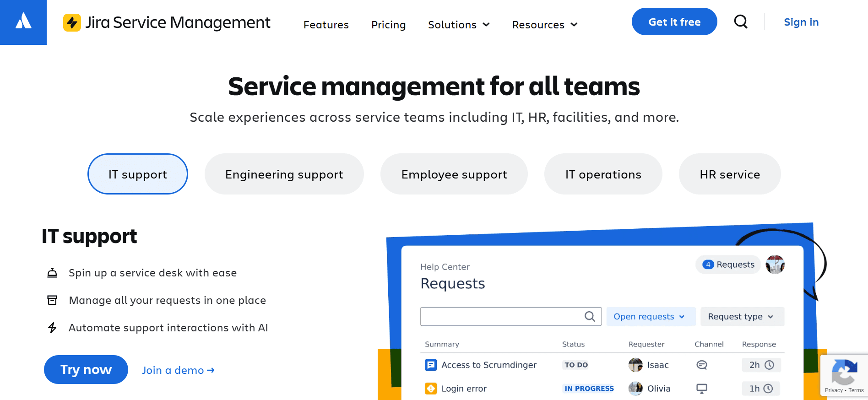The image size is (868, 400).
Task: Click the number 4 requests badge
Action: [x=708, y=265]
